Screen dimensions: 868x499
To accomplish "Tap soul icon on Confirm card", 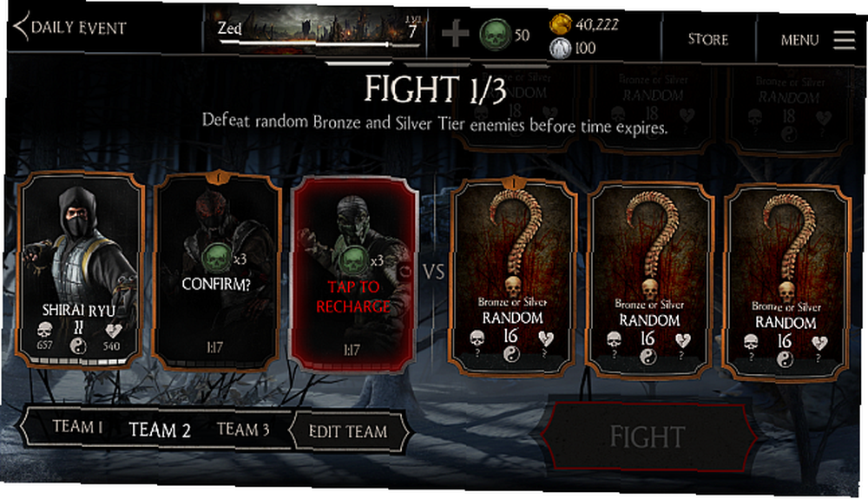I will (x=215, y=259).
